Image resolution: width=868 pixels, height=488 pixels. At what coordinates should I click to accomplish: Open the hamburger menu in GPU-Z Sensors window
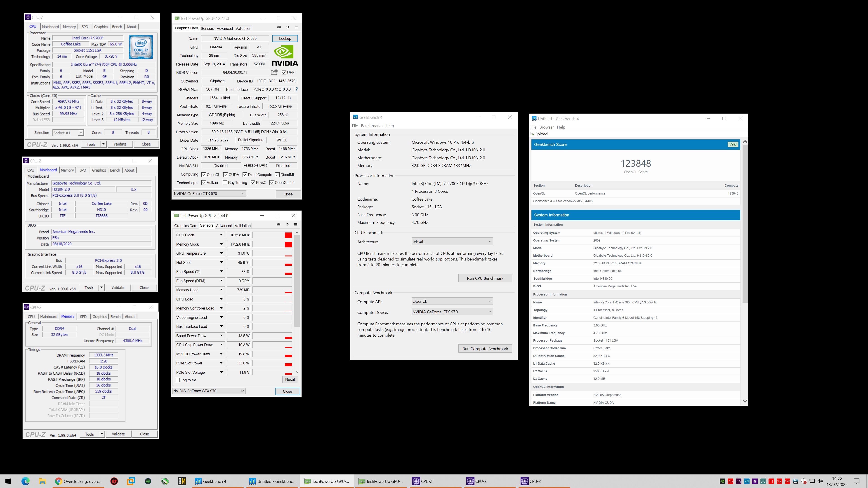(x=296, y=225)
